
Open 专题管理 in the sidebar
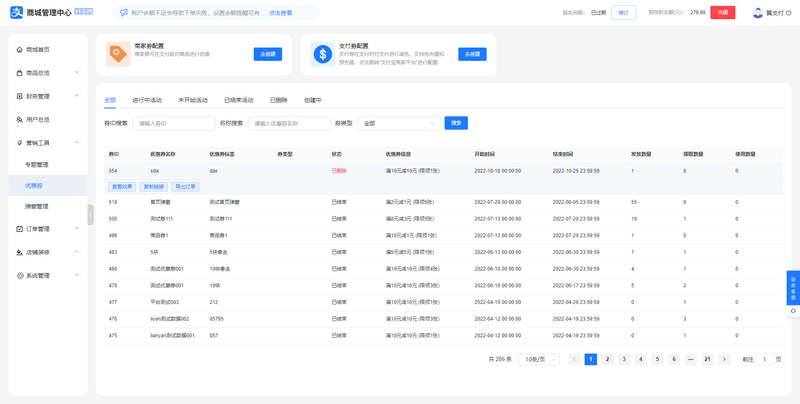click(x=36, y=165)
